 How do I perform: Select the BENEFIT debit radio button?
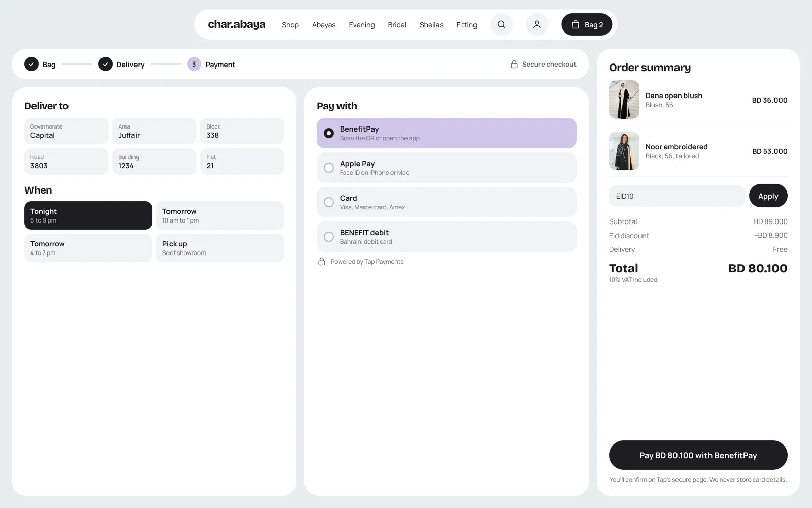[x=329, y=237]
